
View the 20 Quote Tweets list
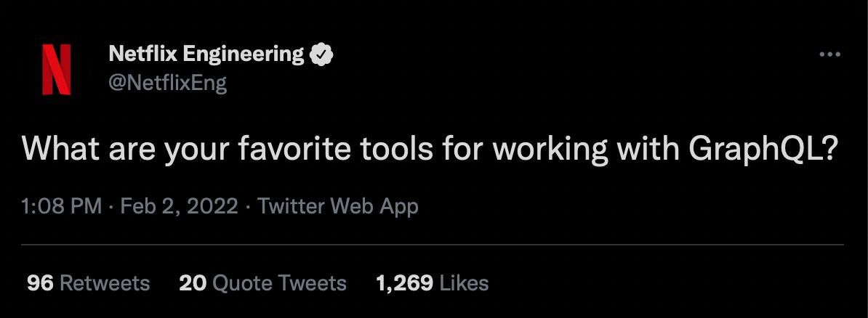262,283
